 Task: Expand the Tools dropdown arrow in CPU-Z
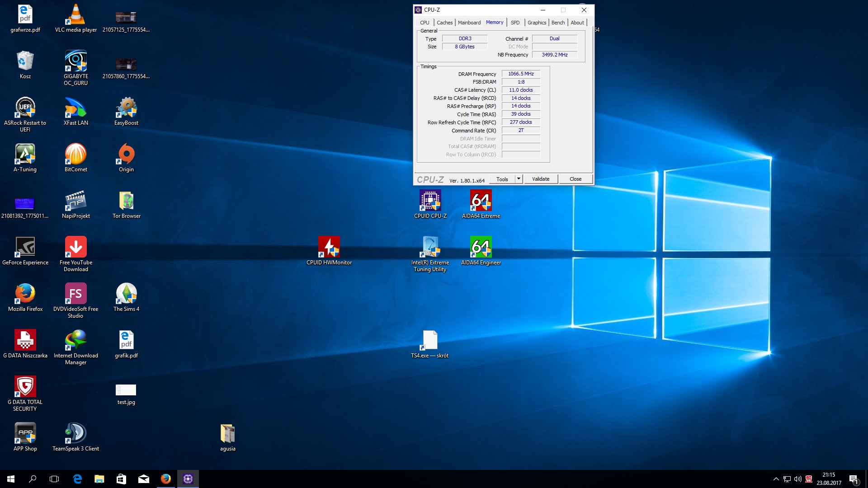coord(519,179)
